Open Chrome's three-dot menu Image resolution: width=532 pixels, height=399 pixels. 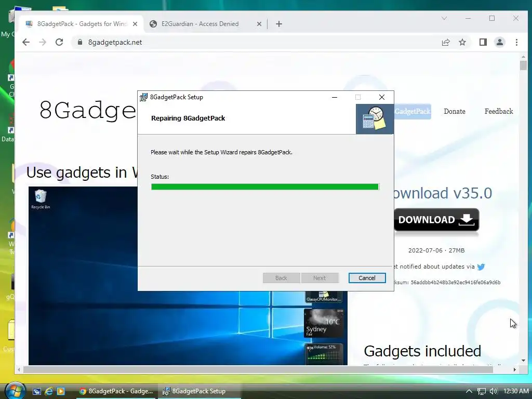pos(516,42)
